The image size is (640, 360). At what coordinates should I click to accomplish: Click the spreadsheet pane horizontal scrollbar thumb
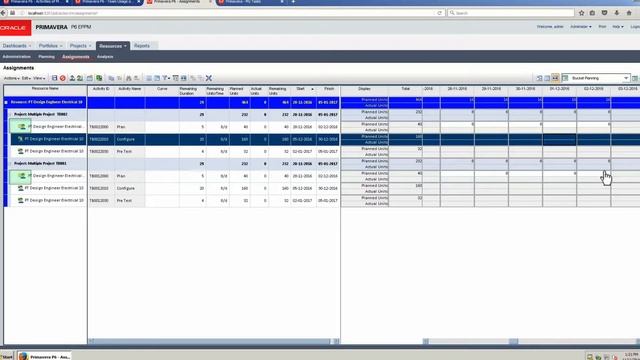[513, 341]
